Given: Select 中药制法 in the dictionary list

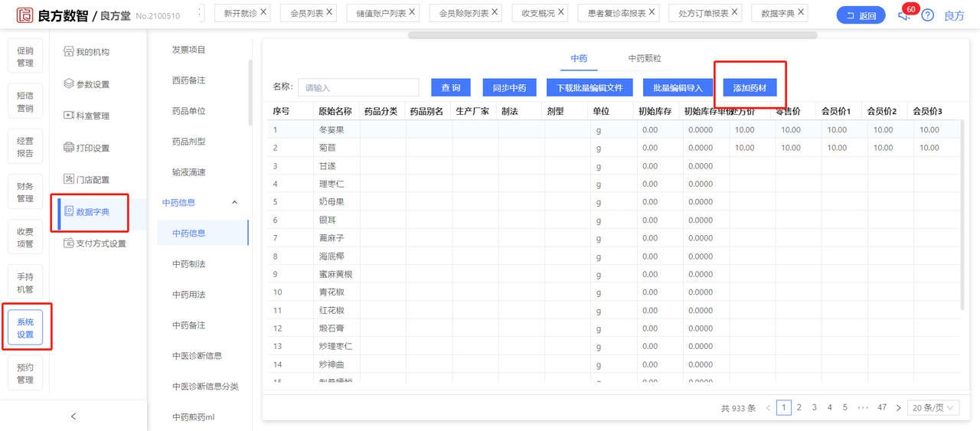Looking at the screenshot, I should (x=189, y=264).
